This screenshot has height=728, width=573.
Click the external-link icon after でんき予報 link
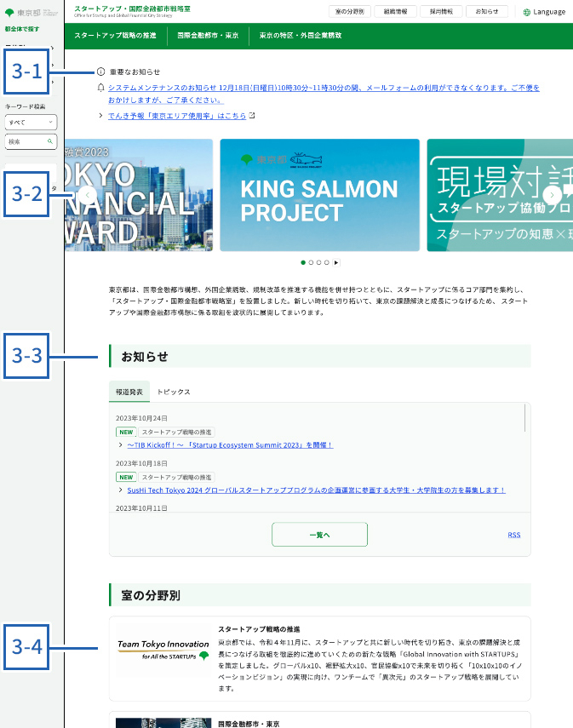(252, 115)
